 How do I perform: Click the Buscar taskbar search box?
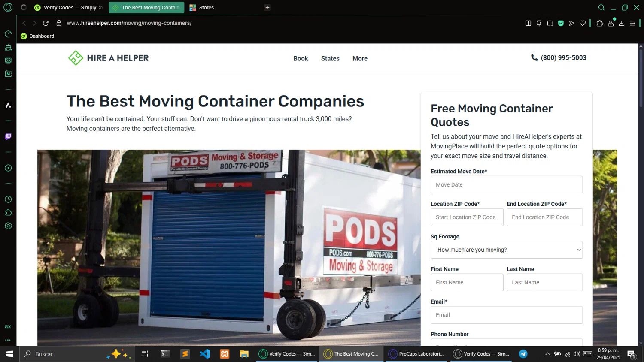(77, 354)
